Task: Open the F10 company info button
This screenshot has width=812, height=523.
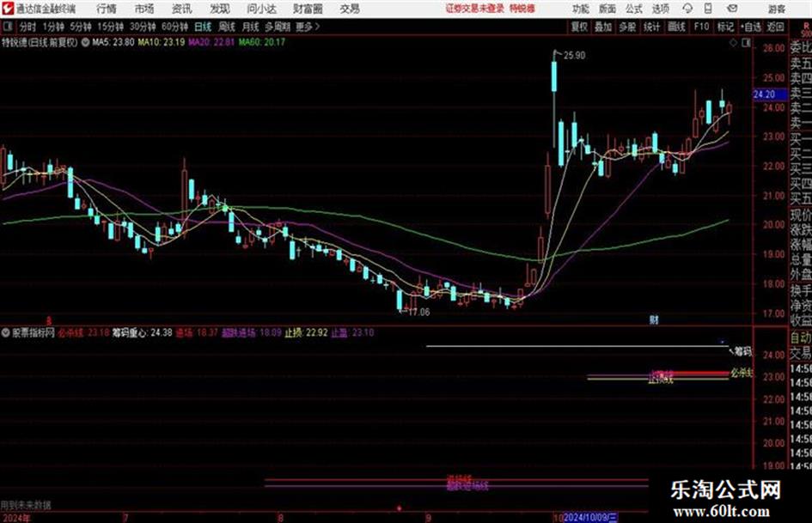Action: pos(701,27)
